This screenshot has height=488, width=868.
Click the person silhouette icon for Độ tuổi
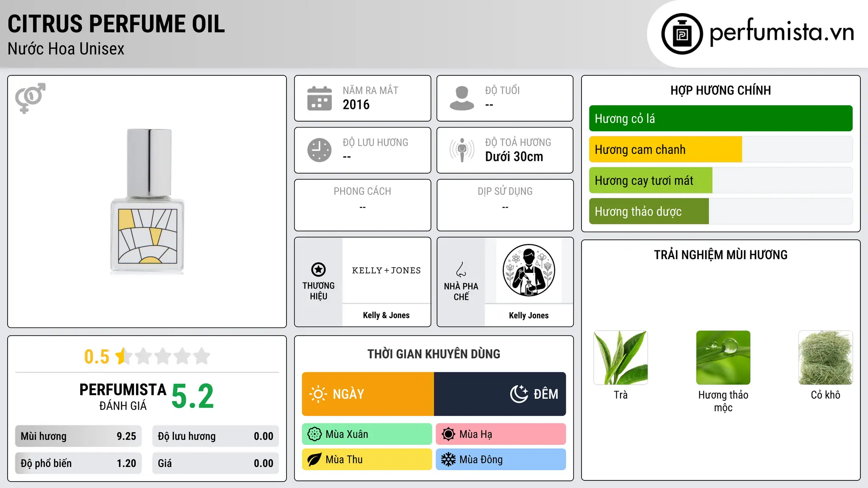(462, 98)
